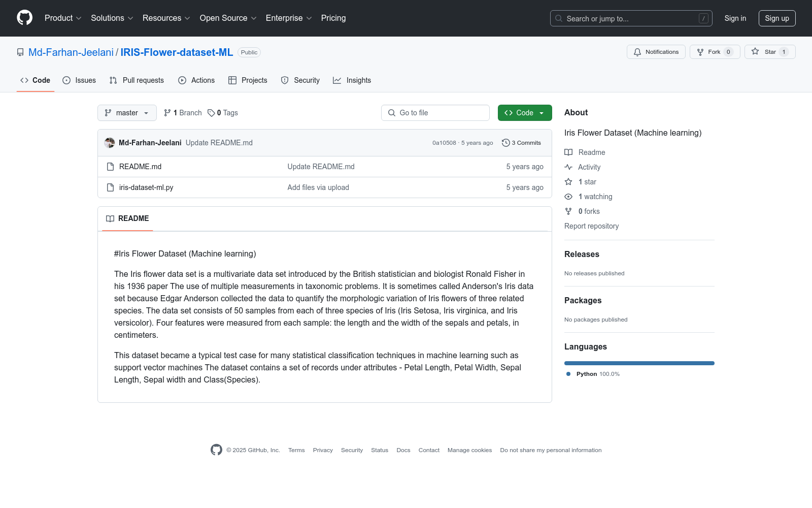Click the file icon for iris-dataset-ml.py
The width and height of the screenshot is (812, 508).
click(x=110, y=187)
